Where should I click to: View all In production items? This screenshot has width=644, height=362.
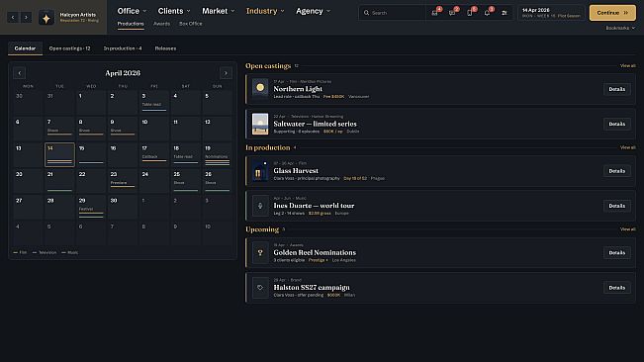click(x=627, y=147)
